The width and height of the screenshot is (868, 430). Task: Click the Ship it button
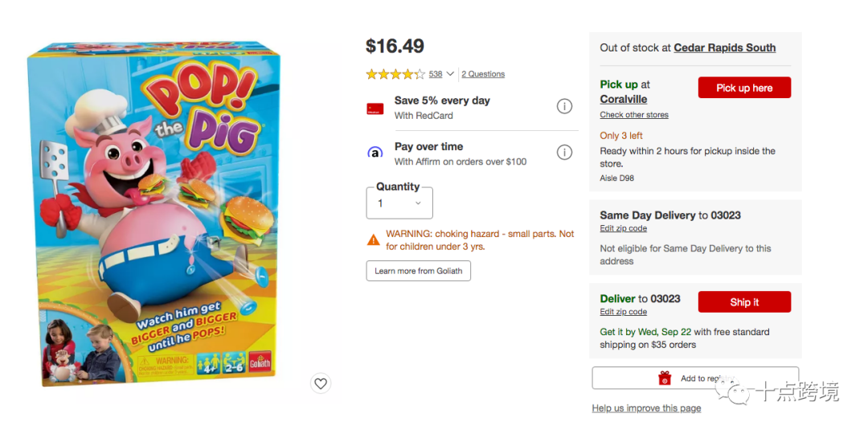click(744, 302)
